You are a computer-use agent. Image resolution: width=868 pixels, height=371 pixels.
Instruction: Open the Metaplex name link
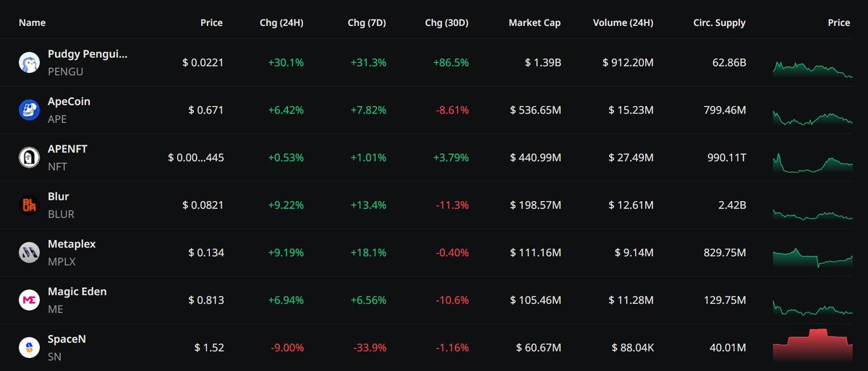click(71, 244)
